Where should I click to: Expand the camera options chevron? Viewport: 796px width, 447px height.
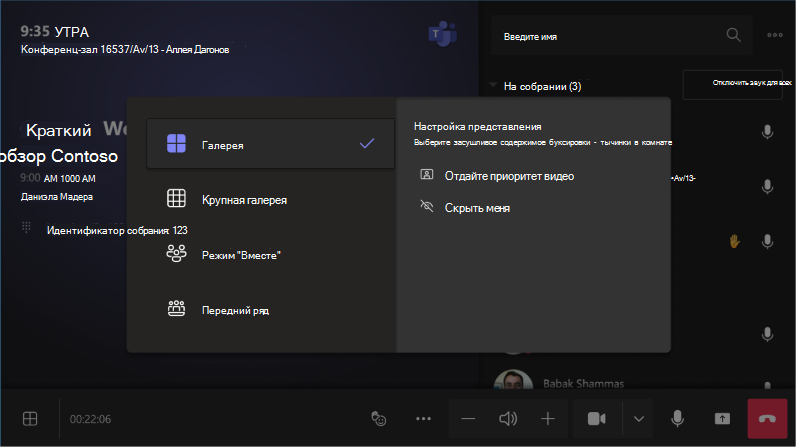pyautogui.click(x=639, y=419)
